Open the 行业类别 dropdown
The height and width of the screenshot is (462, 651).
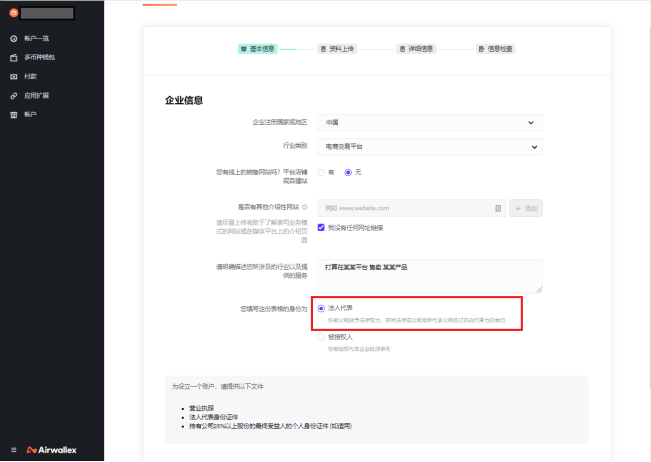(x=430, y=147)
